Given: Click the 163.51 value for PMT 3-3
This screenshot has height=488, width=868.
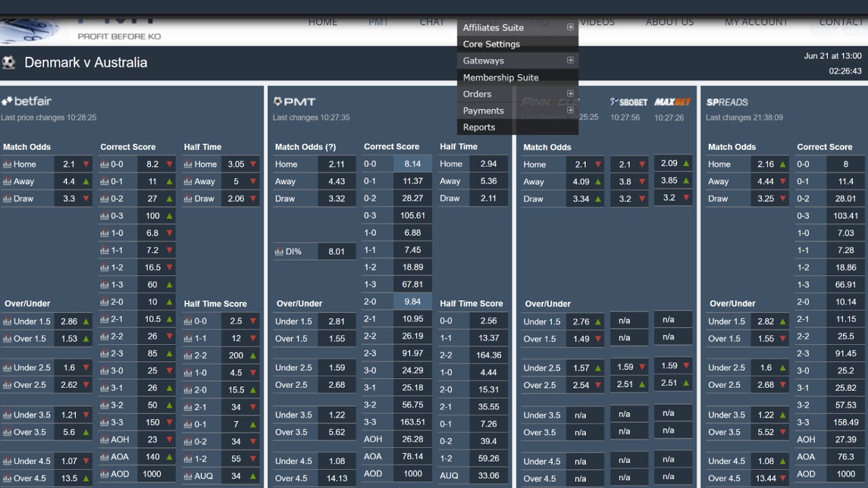Looking at the screenshot, I should pos(412,422).
